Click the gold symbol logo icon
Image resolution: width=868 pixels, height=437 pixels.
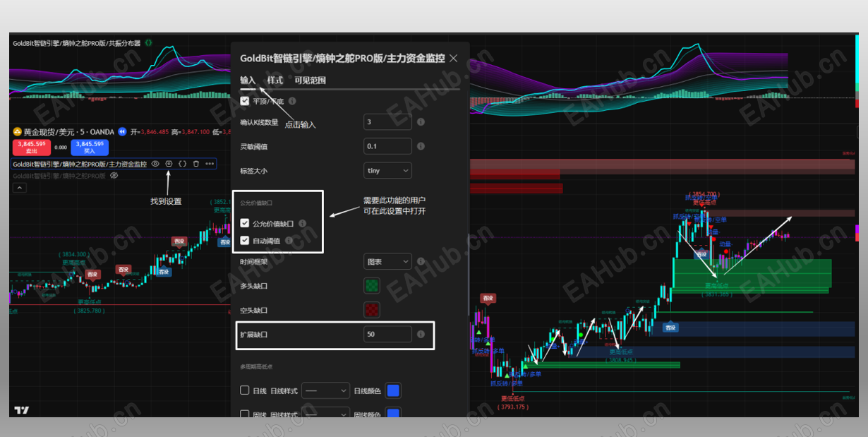[x=17, y=131]
